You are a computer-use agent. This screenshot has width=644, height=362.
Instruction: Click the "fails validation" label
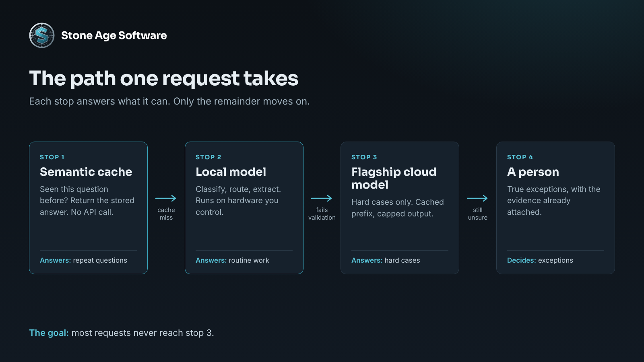[322, 214]
